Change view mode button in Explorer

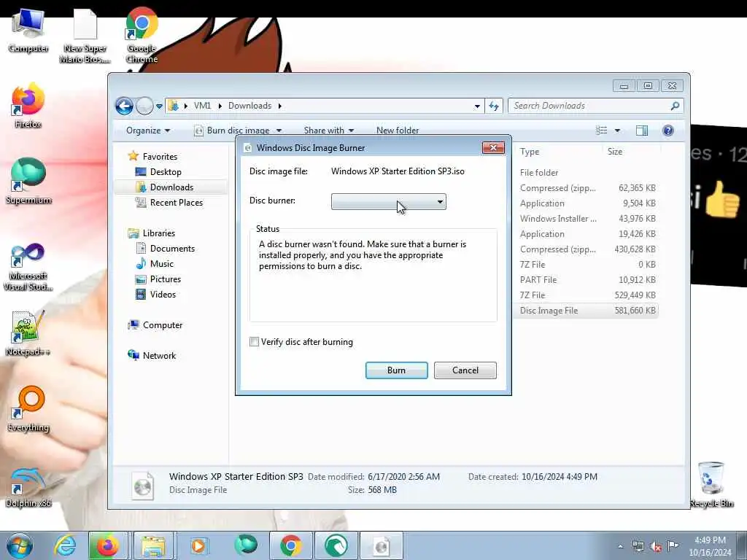click(602, 131)
